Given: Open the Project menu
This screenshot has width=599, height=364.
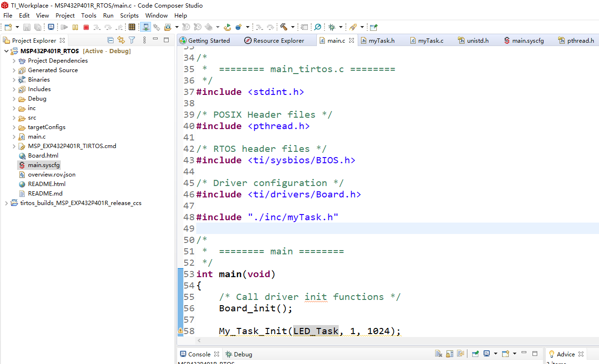Looking at the screenshot, I should [65, 15].
